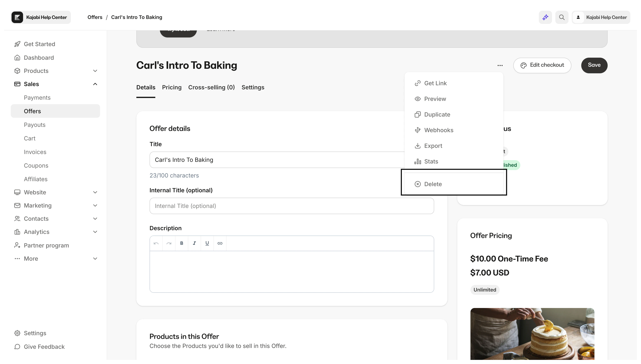Apply italic formatting in the description toolbar
This screenshot has width=641, height=364.
194,243
